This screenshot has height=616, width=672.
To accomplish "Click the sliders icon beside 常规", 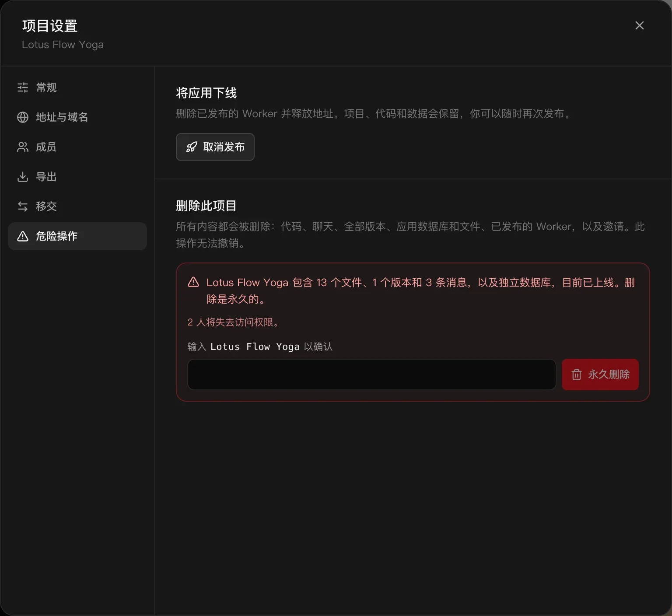I will tap(23, 87).
